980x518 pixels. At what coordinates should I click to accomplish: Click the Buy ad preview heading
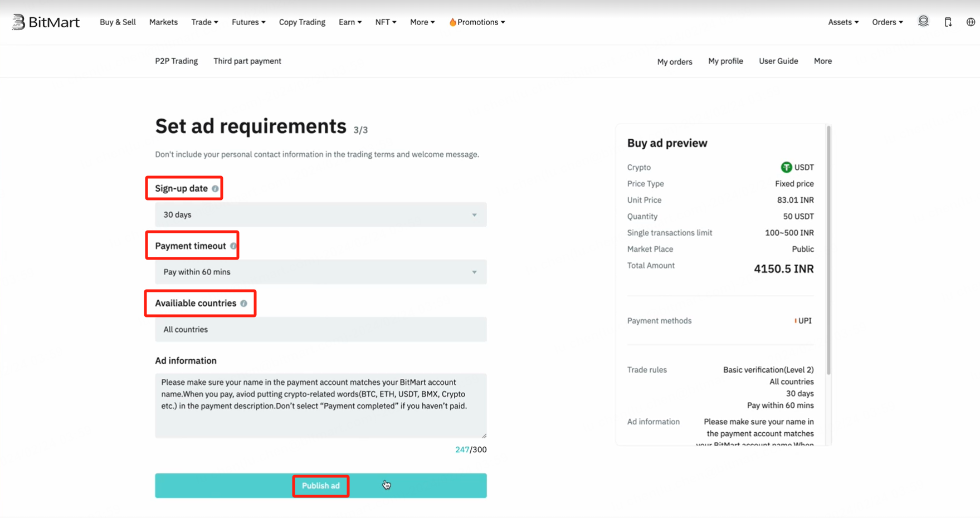[x=667, y=143]
